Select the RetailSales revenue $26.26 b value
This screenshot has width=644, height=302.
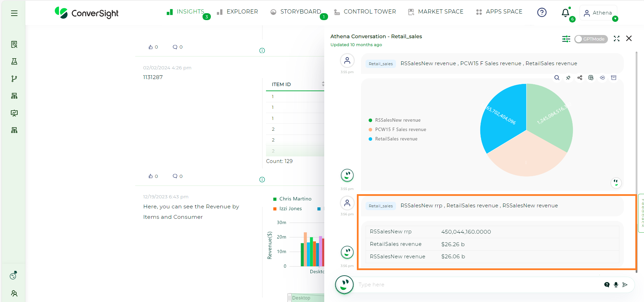tap(453, 244)
